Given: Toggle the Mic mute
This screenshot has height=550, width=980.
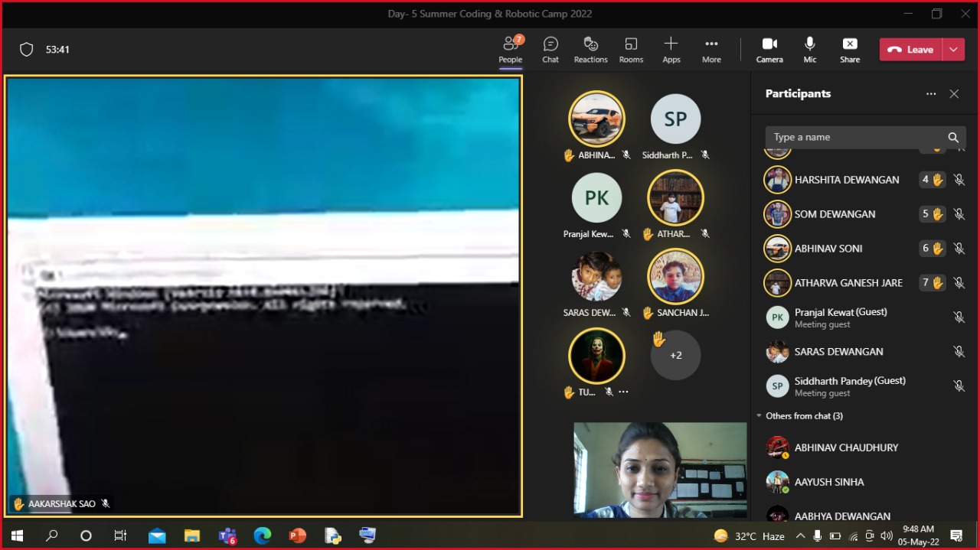Looking at the screenshot, I should point(810,50).
